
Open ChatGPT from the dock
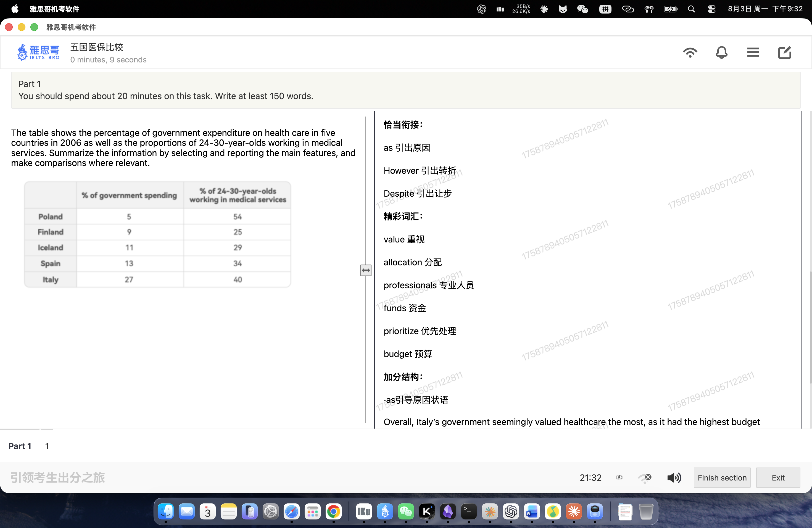511,511
